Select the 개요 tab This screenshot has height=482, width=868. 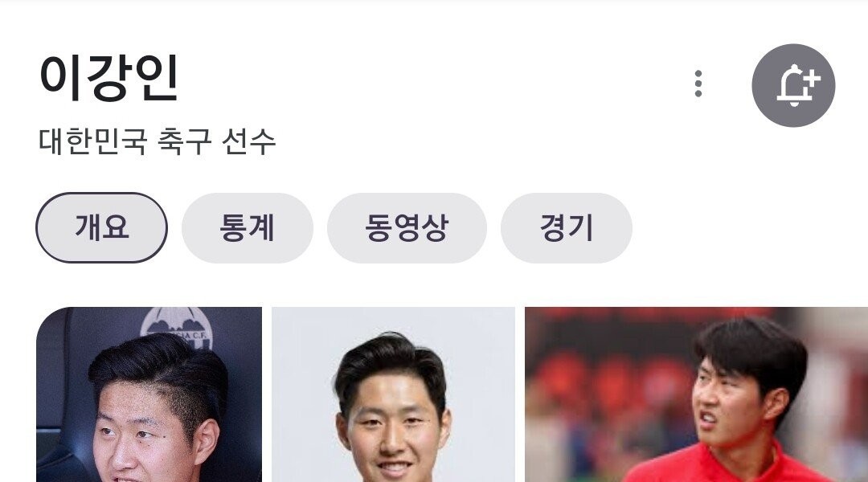coord(102,227)
